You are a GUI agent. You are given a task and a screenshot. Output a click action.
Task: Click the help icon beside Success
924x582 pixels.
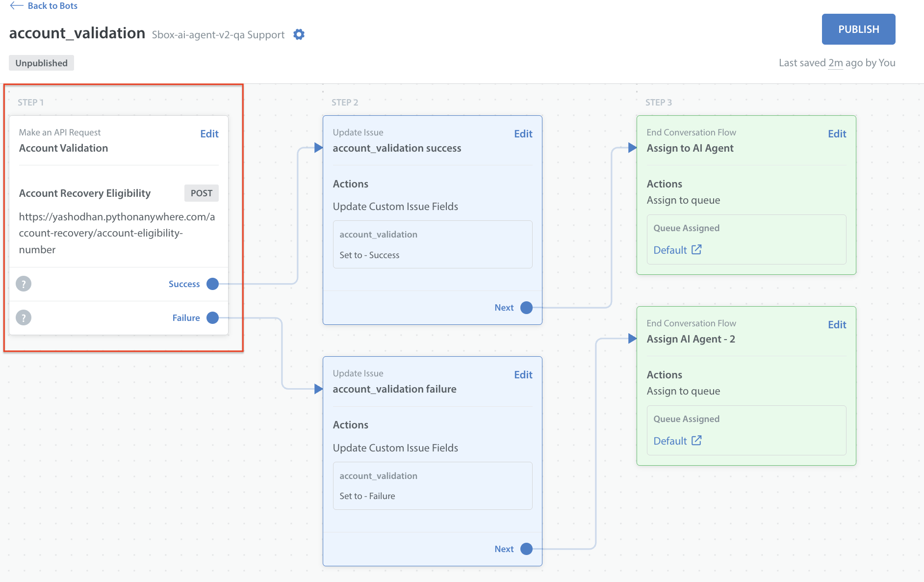(24, 284)
